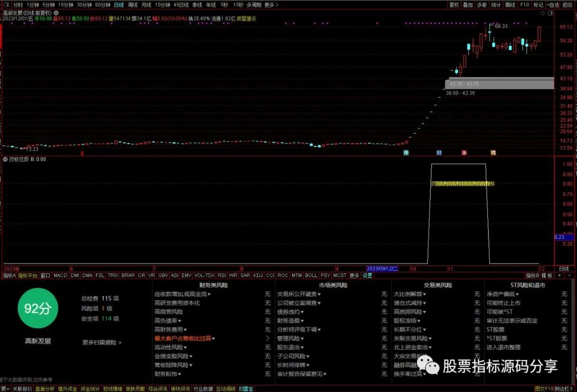Add stock to +自选 watchlist

pos(553,5)
